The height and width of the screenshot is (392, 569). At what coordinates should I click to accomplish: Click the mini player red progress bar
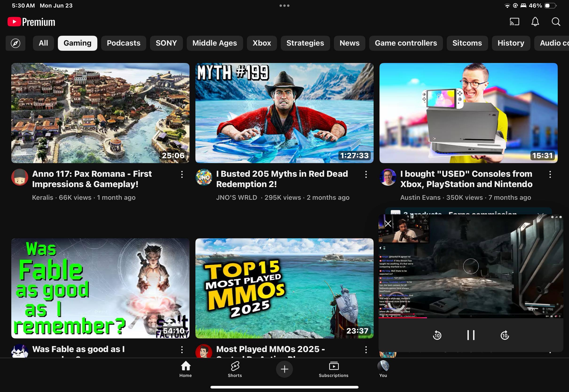click(x=403, y=318)
